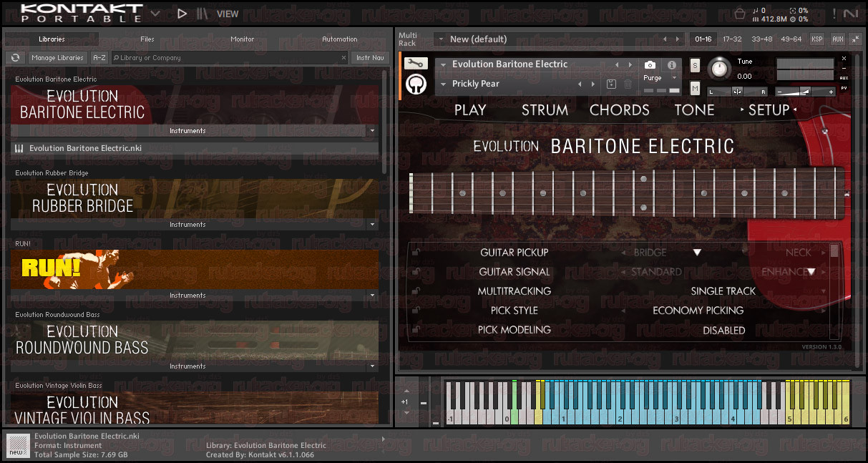868x463 pixels.
Task: Delete snapshot with trash icon
Action: [x=628, y=84]
